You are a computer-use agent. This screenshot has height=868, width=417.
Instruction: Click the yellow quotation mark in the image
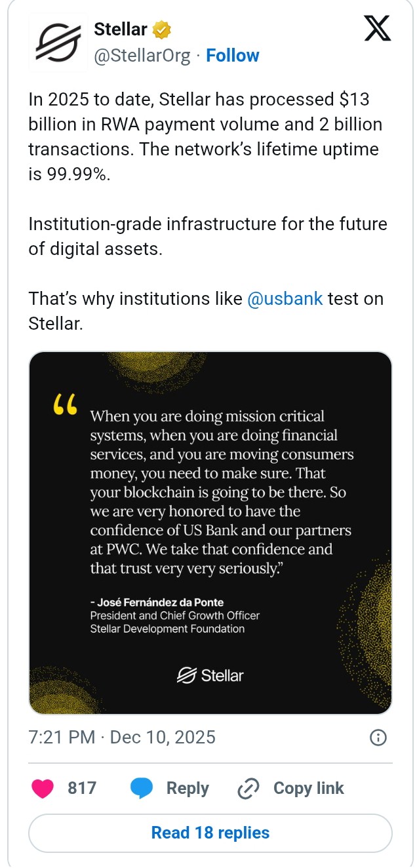65,404
